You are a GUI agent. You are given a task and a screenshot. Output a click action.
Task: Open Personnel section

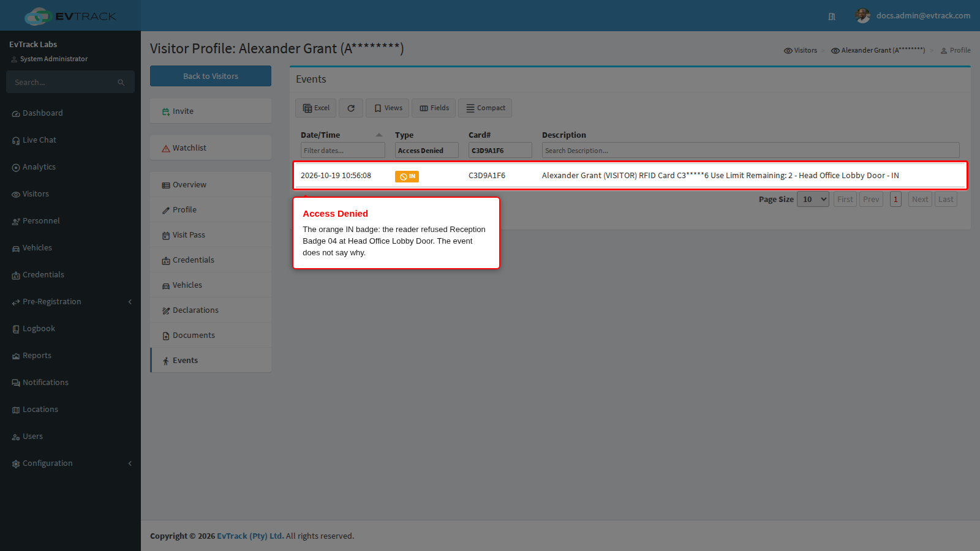[70, 221]
